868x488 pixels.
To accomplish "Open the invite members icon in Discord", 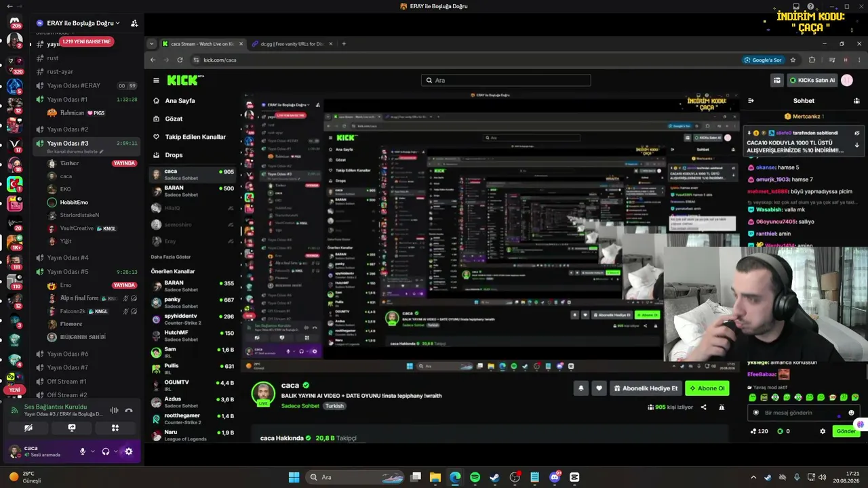I will [134, 23].
